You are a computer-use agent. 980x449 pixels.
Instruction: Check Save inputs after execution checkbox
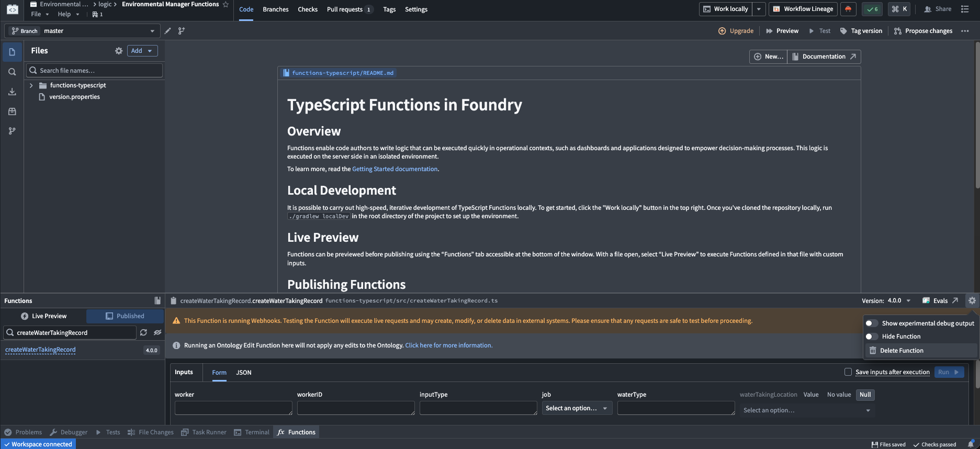(x=848, y=372)
